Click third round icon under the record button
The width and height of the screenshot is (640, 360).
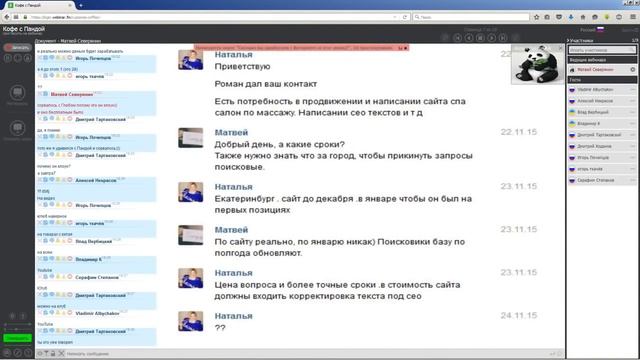pos(27,58)
